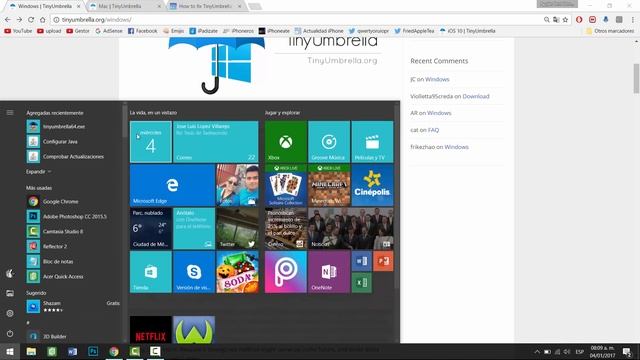
Task: Switch to How to fix TinyUmbrella tab
Action: pyautogui.click(x=205, y=6)
